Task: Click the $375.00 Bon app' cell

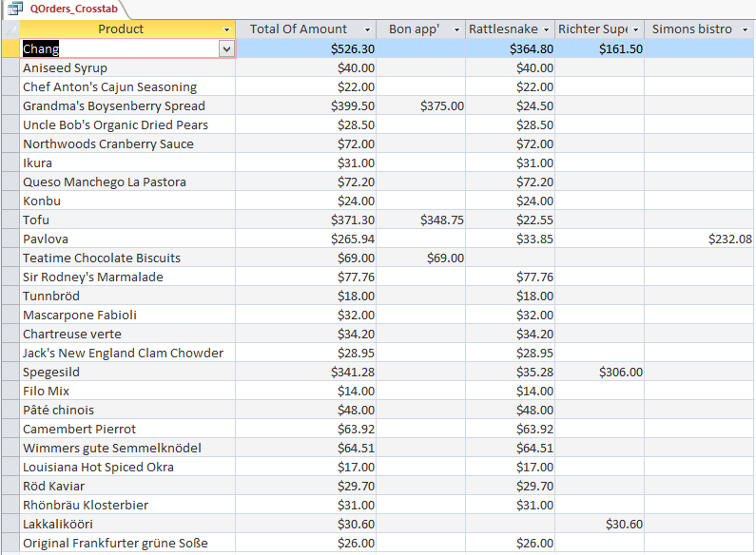Action: tap(420, 105)
